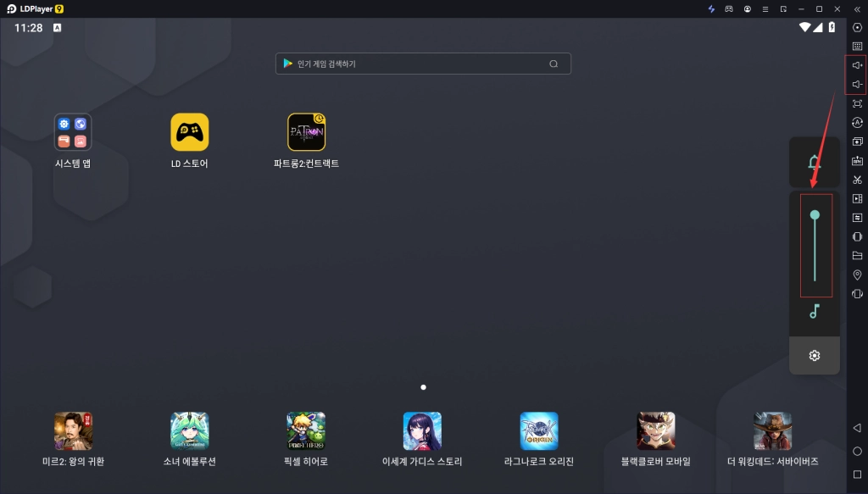Screen dimensions: 868x494
Task: Open volume settings gear in popup
Action: pos(815,356)
